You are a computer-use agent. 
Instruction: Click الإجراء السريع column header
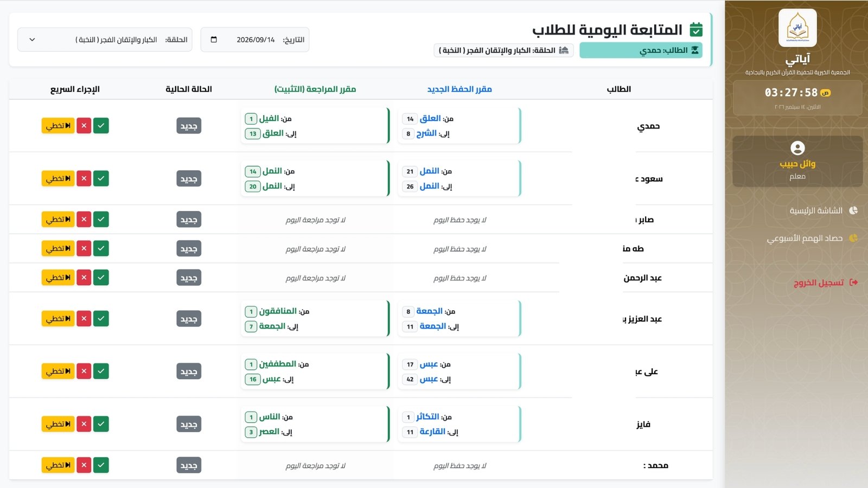(75, 89)
